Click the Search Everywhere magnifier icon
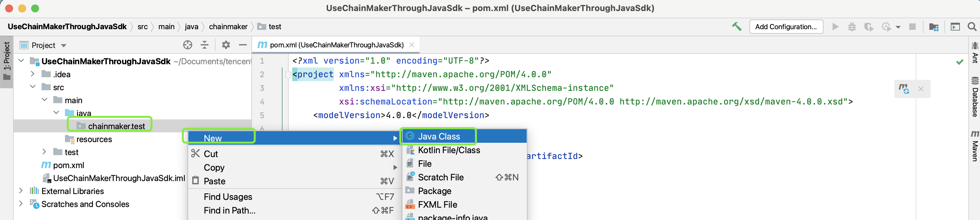 tap(972, 27)
